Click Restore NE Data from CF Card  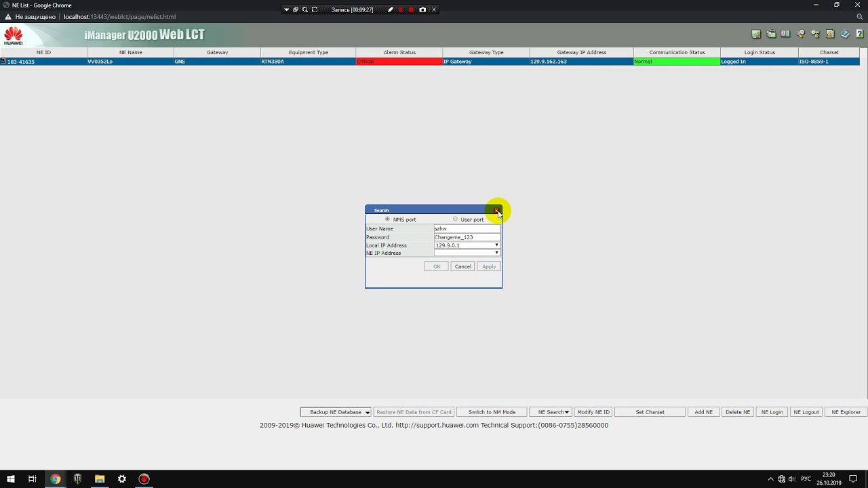(414, 412)
